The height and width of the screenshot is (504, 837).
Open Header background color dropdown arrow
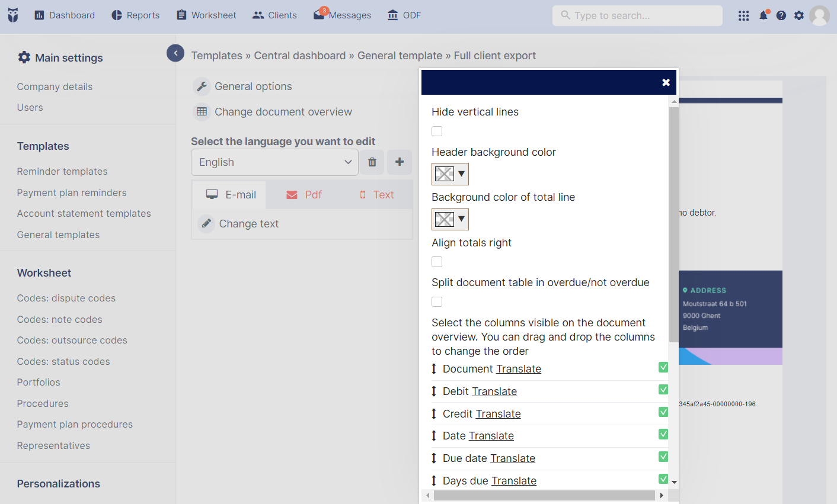461,174
